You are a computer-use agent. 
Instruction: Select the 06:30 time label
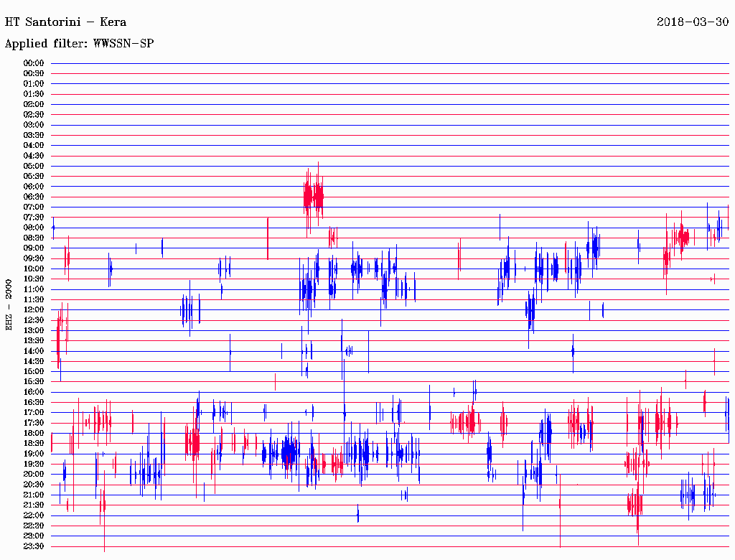click(34, 197)
